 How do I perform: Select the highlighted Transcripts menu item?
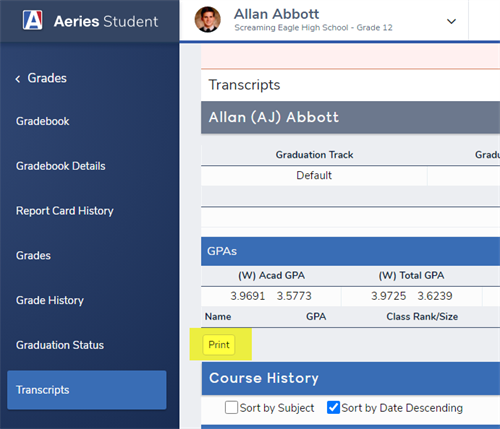pyautogui.click(x=87, y=390)
